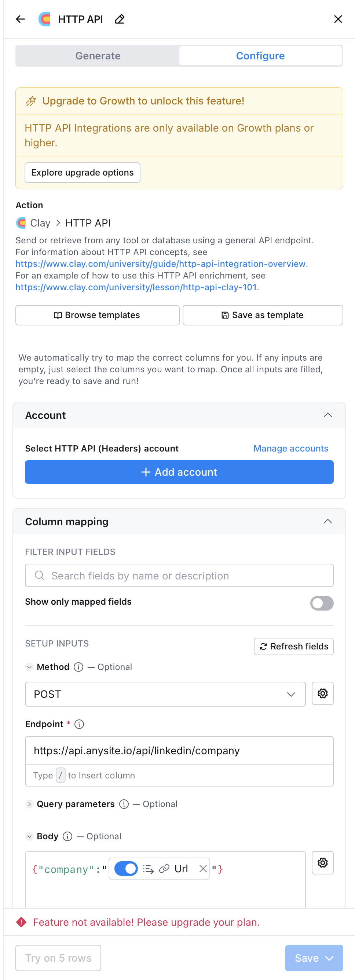Screen dimensions: 355x980
Task: Switch to the Generate tab
Action: click(98, 56)
